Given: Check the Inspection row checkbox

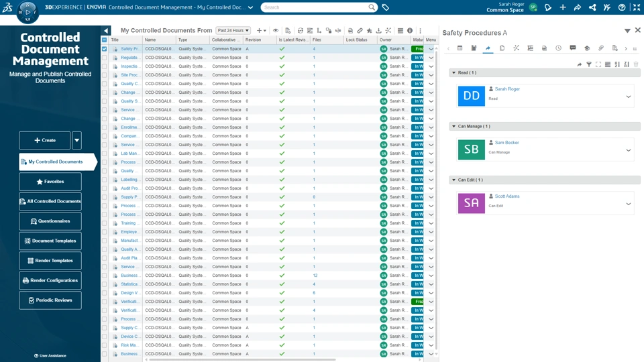Looking at the screenshot, I should pos(105,66).
